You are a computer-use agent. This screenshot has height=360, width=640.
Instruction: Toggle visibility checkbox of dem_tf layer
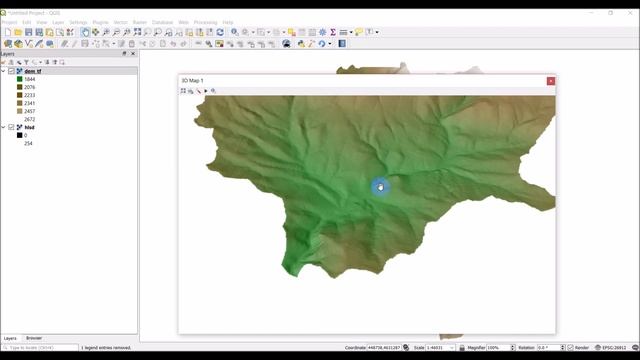point(11,71)
